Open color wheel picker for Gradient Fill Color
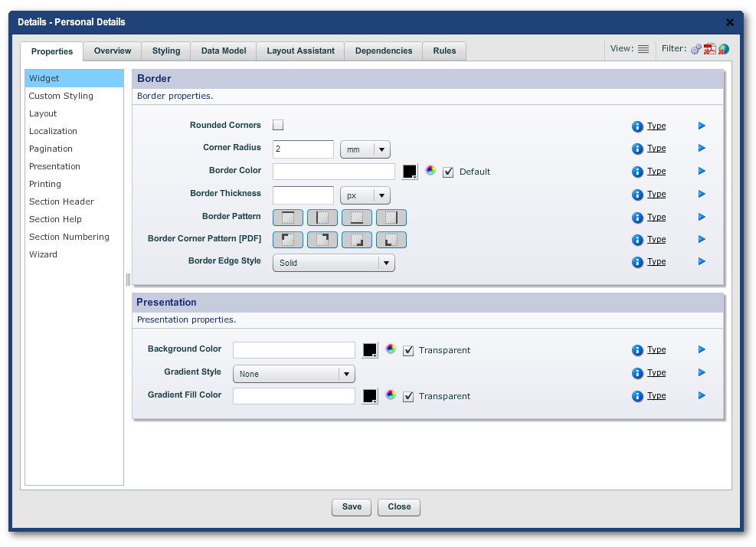The image size is (756, 547). 391,395
